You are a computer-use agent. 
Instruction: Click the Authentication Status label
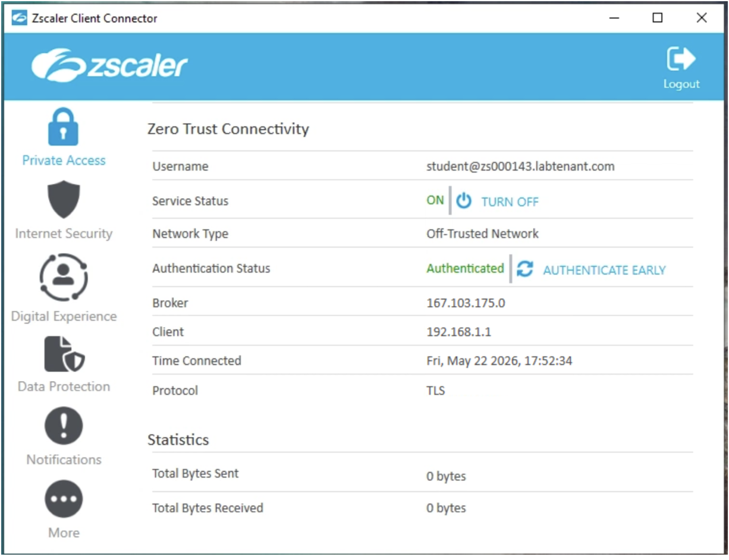click(x=211, y=268)
